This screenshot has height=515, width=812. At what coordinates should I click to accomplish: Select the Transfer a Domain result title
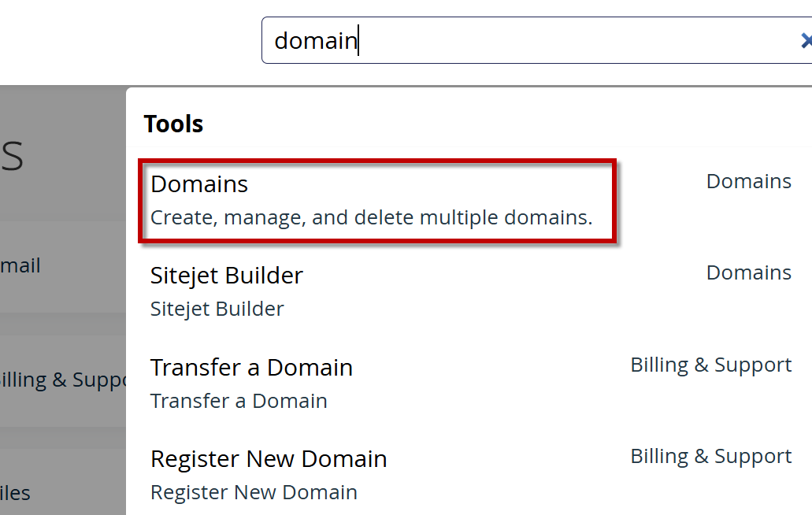tap(251, 368)
